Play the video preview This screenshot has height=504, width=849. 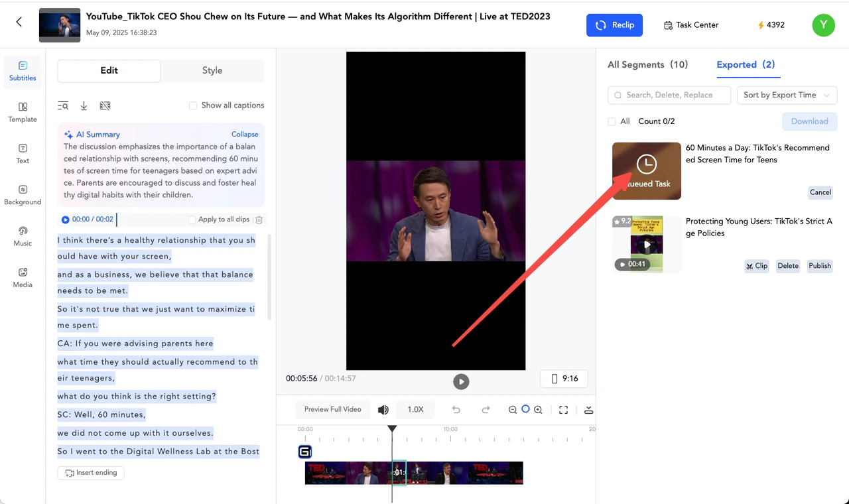[x=461, y=381]
